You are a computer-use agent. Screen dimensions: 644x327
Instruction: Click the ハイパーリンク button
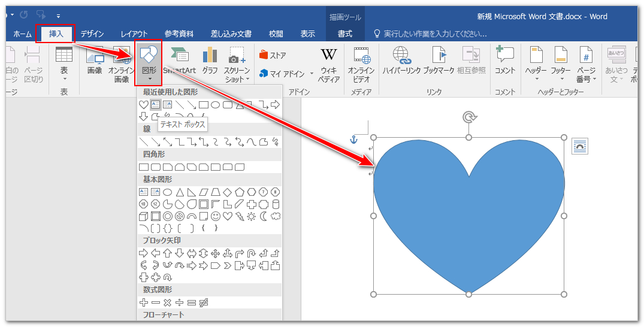(x=402, y=60)
